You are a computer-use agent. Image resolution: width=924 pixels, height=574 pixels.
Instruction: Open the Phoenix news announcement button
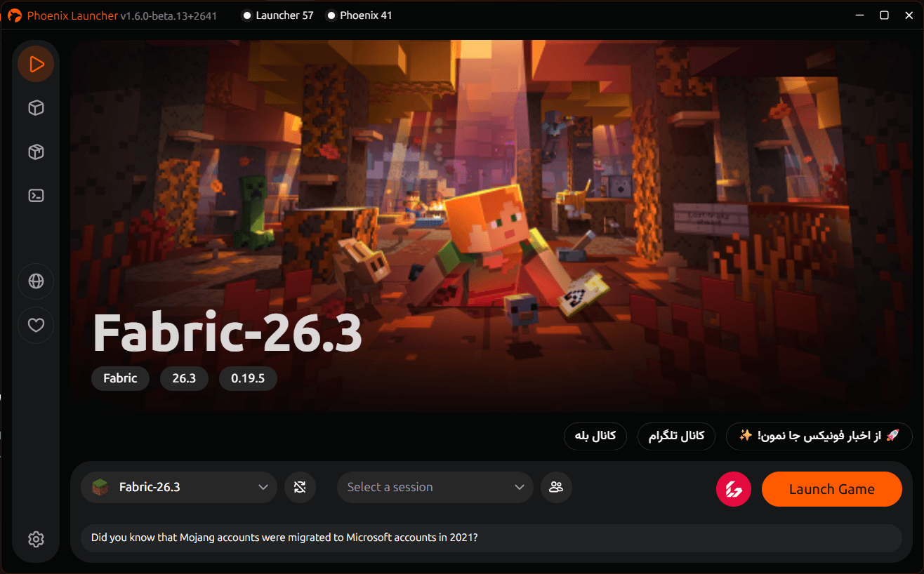click(x=819, y=436)
